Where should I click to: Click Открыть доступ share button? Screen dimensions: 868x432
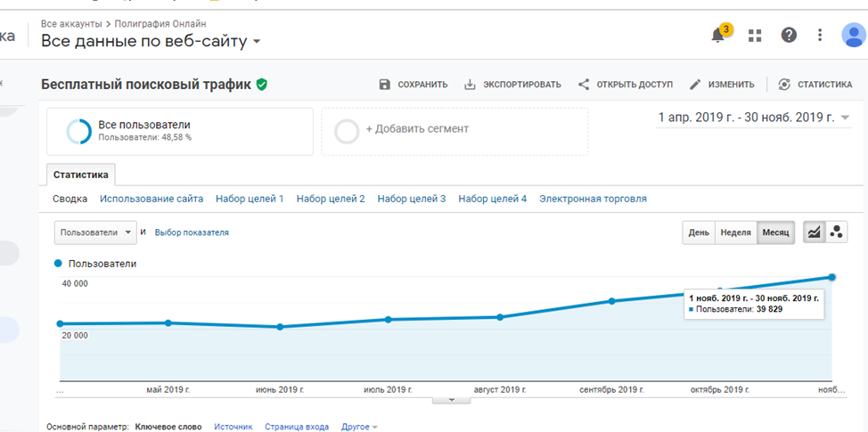click(625, 85)
